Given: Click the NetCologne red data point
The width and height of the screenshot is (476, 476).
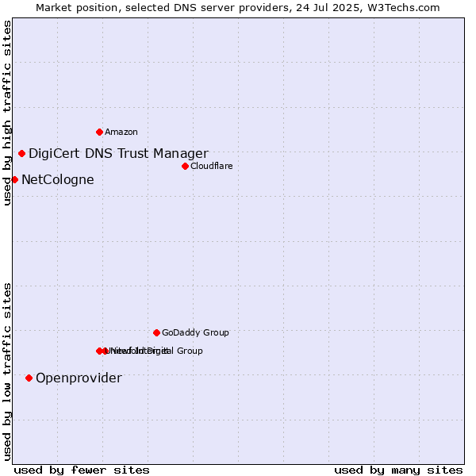Looking at the screenshot, I should click(15, 180).
